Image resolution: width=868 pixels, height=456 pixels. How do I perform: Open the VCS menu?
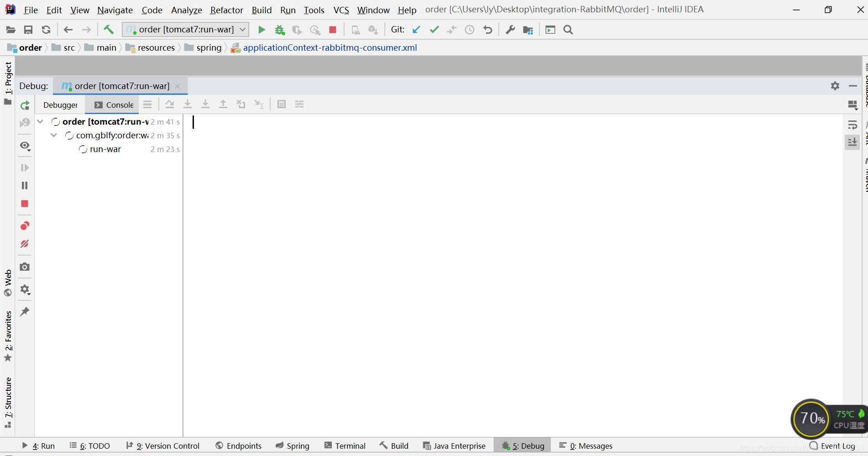click(x=341, y=10)
